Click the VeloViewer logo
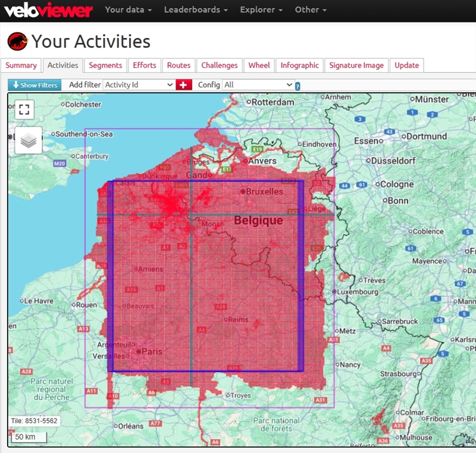The height and width of the screenshot is (453, 476). click(48, 10)
